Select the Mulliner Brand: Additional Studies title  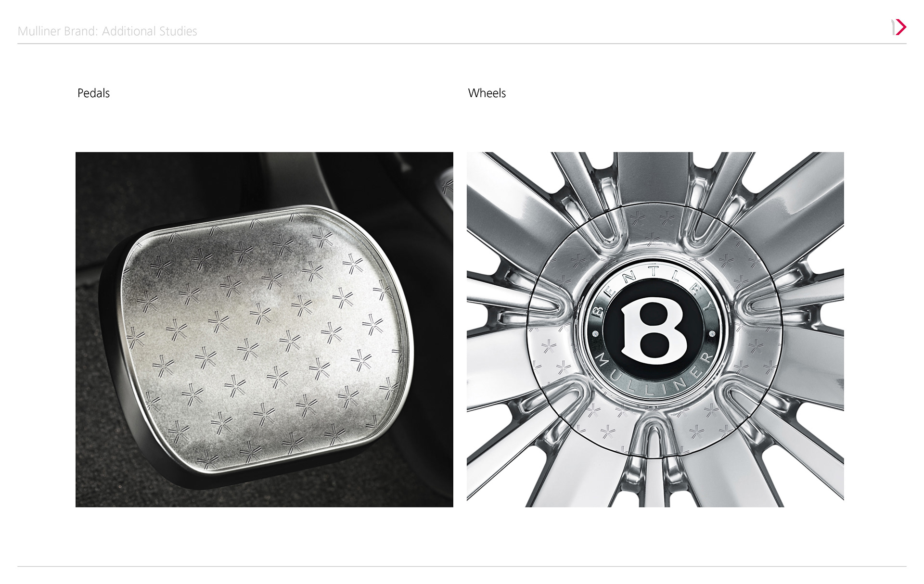click(107, 31)
